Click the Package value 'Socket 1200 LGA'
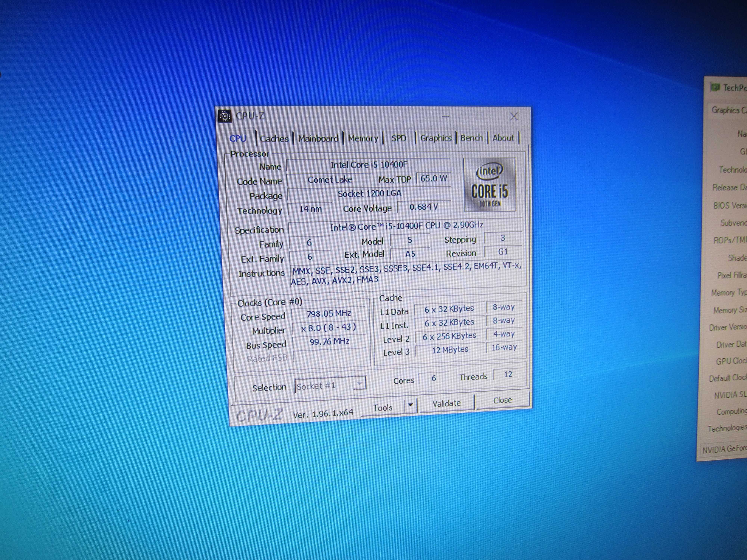The image size is (747, 560). coord(369,194)
